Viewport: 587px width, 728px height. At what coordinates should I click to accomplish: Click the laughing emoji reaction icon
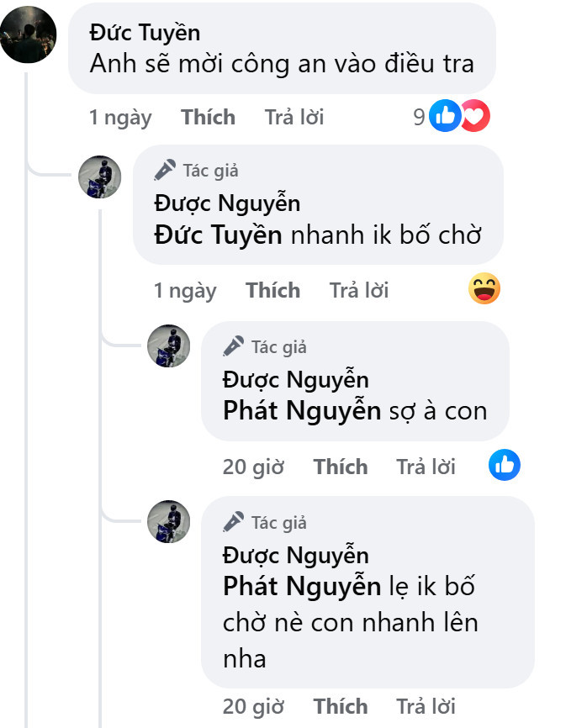point(484,290)
